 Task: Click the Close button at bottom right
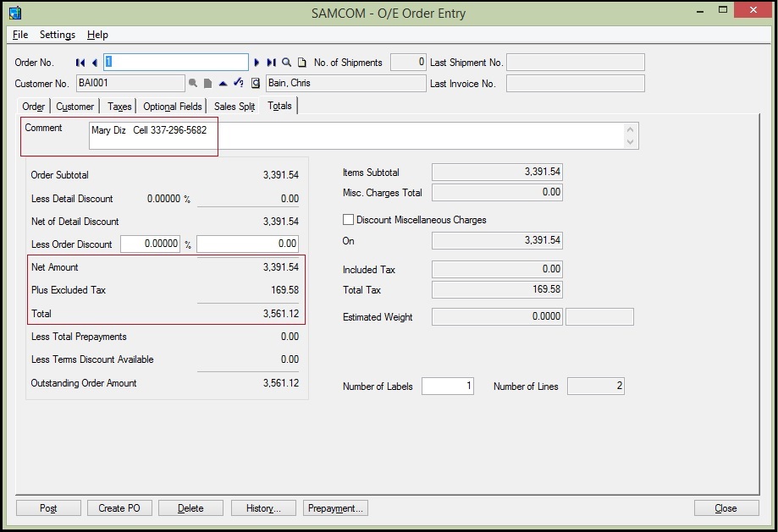[x=726, y=508]
